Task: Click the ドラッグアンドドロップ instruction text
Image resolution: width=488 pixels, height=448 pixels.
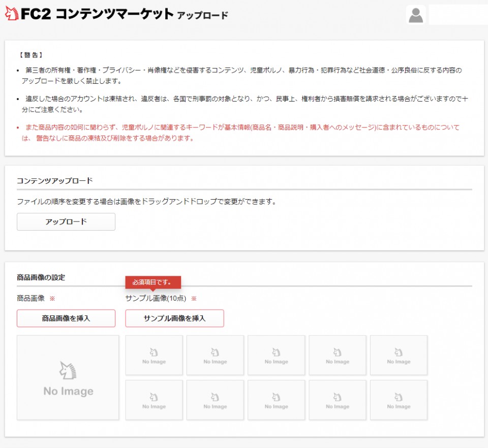Action: pos(146,202)
